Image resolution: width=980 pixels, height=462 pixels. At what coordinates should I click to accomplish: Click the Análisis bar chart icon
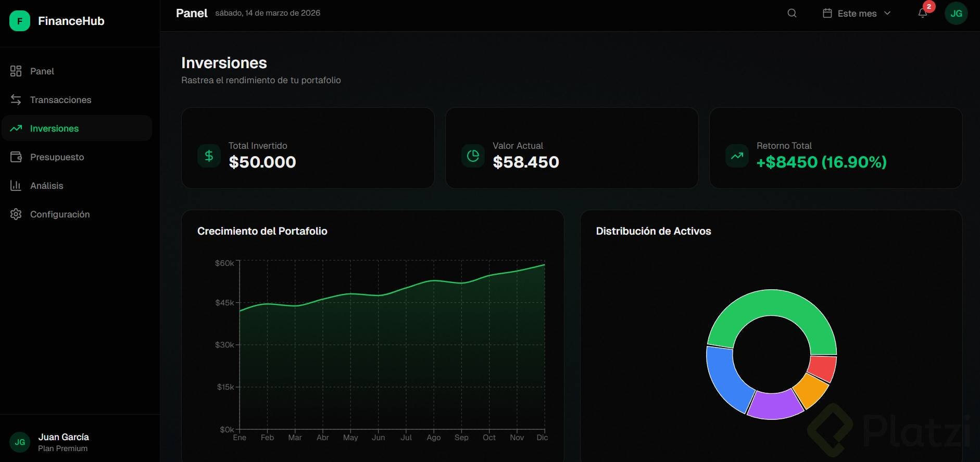tap(16, 186)
